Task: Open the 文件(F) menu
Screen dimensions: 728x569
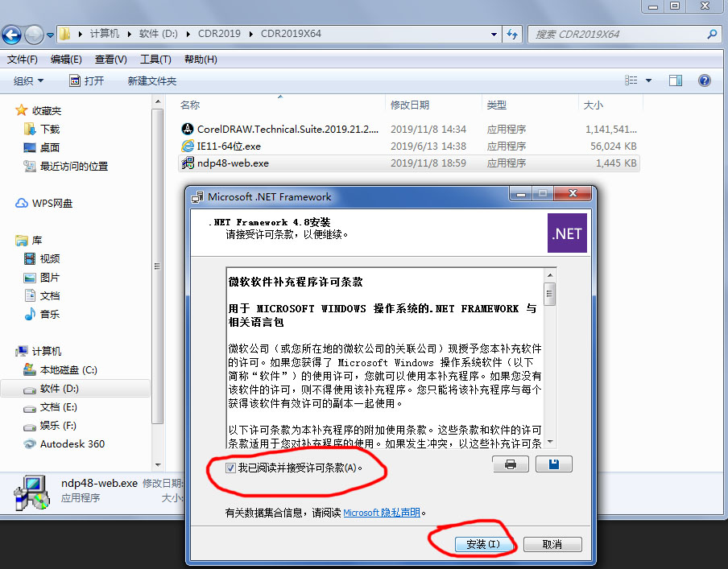Action: pos(22,57)
